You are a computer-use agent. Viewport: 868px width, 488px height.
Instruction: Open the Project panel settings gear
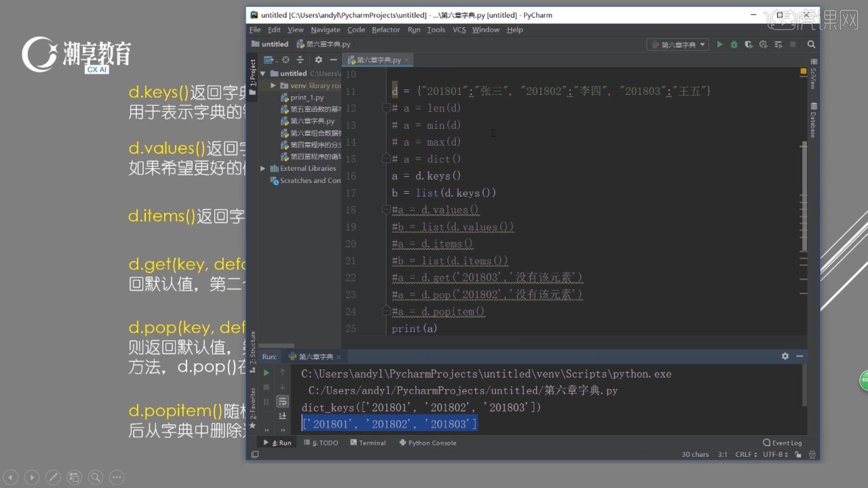[x=319, y=60]
